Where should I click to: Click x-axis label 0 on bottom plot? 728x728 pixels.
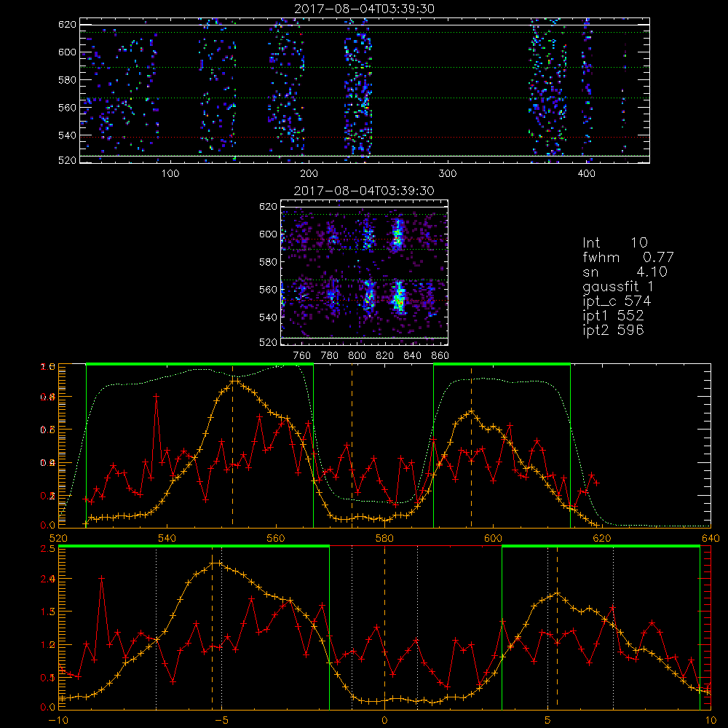[384, 721]
